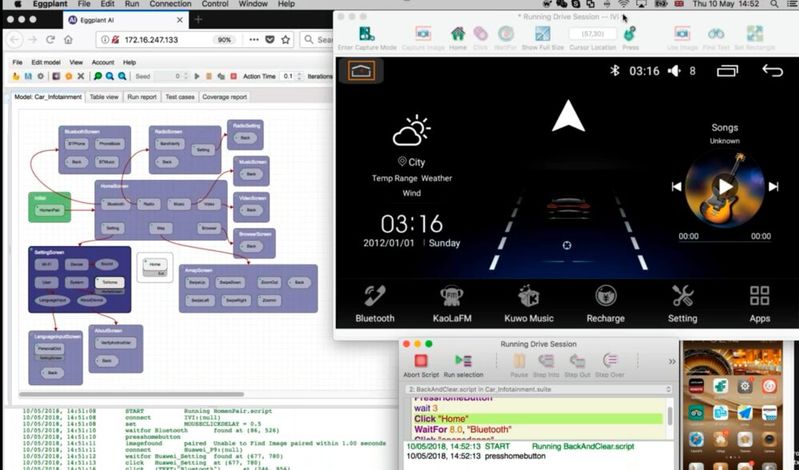The image size is (799, 470).
Task: Open the Setting app on infotainment
Action: coord(682,303)
